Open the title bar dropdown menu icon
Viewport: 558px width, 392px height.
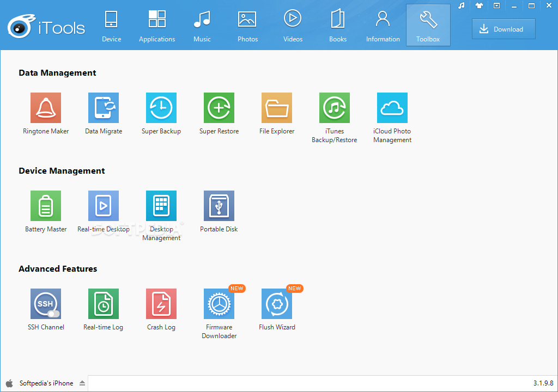click(497, 5)
